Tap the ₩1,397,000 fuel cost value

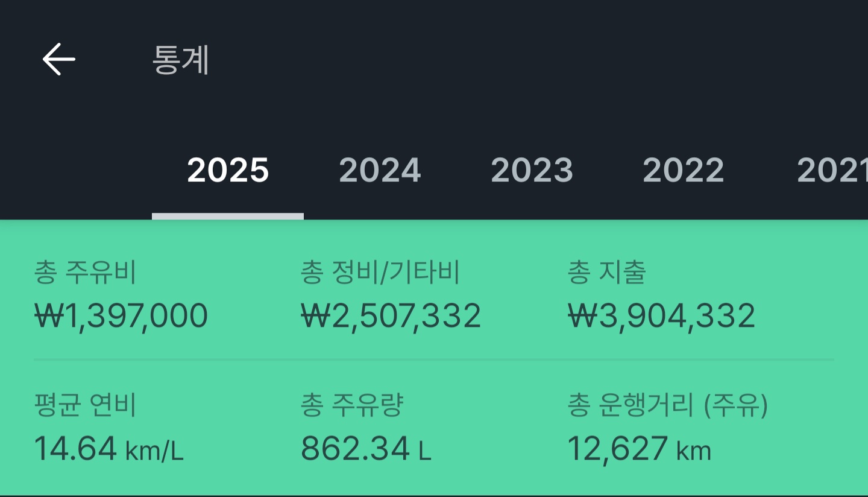(121, 315)
